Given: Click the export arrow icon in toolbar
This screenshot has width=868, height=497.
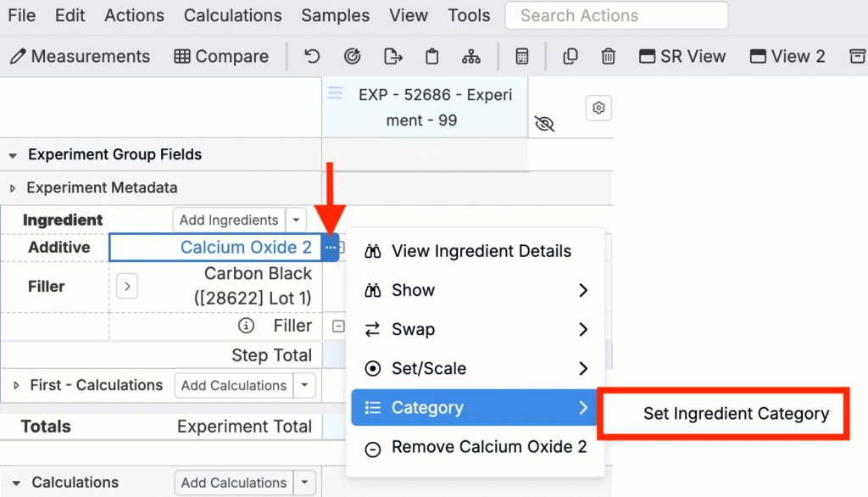Looking at the screenshot, I should 392,56.
